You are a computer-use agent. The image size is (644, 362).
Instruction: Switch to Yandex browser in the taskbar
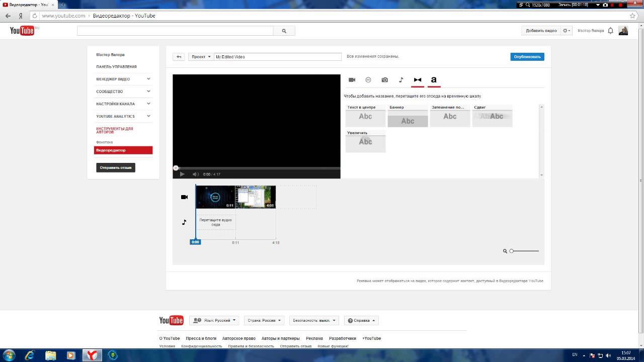click(92, 355)
